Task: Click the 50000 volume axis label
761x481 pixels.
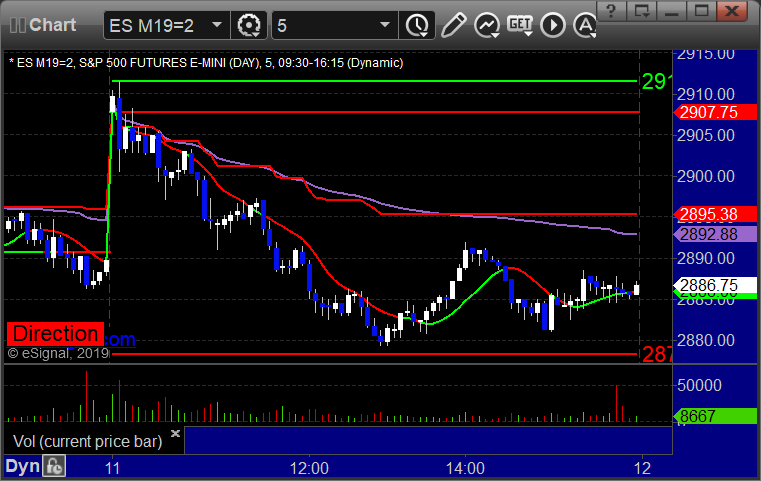Action: (x=699, y=385)
